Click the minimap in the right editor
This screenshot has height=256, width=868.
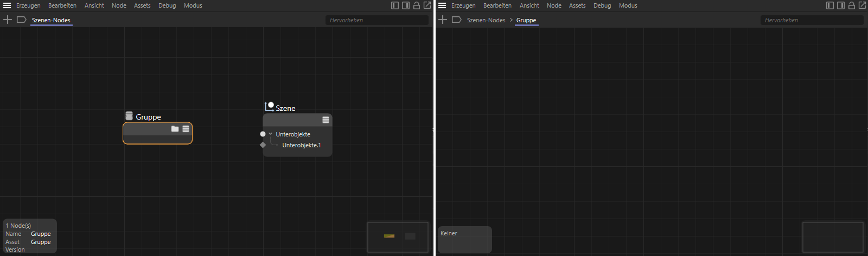pyautogui.click(x=833, y=237)
